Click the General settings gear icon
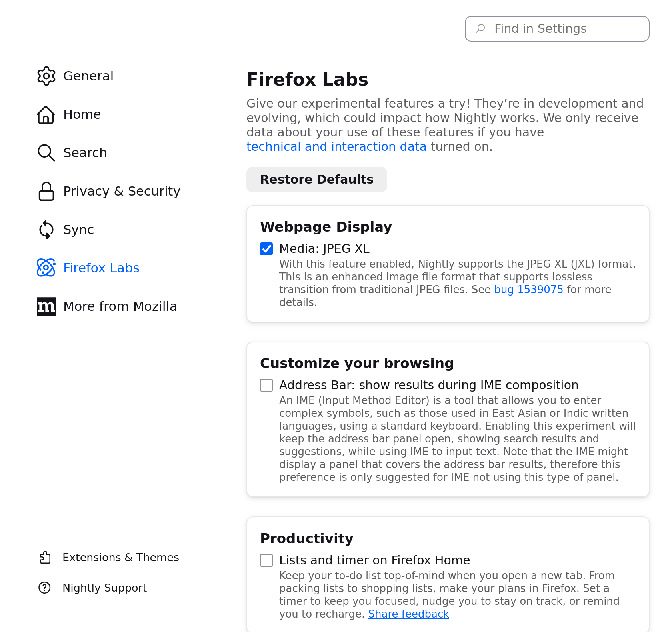Viewport: 672px width, 632px height. (46, 76)
